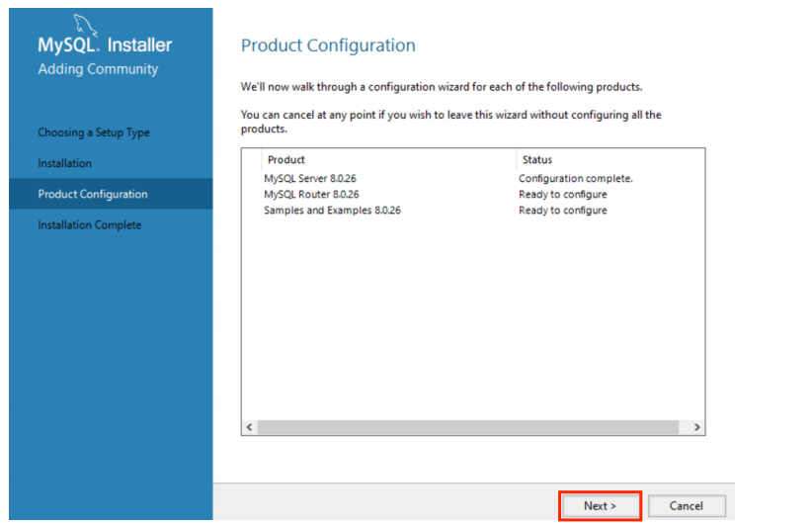The image size is (812, 525).
Task: Click the Configuration complete. status
Action: point(576,178)
